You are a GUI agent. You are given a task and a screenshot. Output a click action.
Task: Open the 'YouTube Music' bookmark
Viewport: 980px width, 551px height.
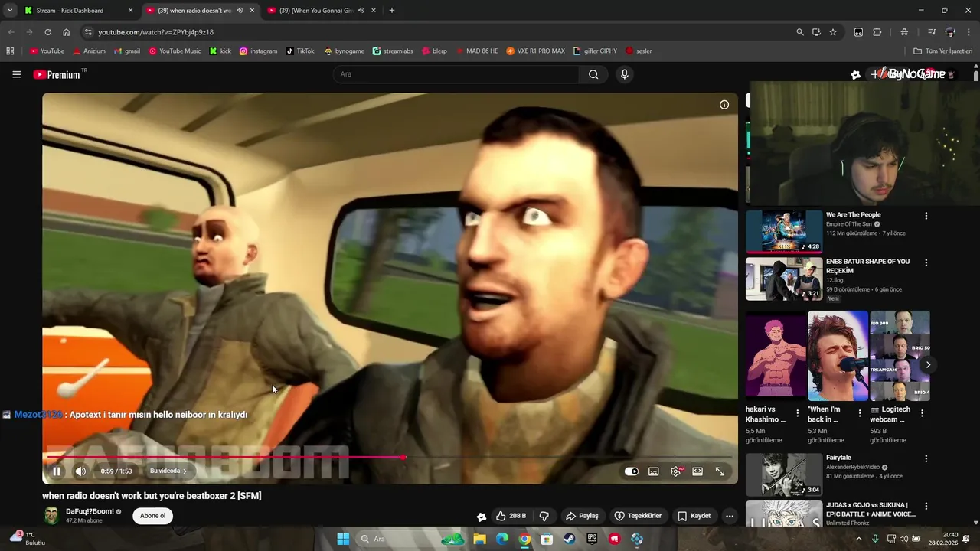click(175, 51)
